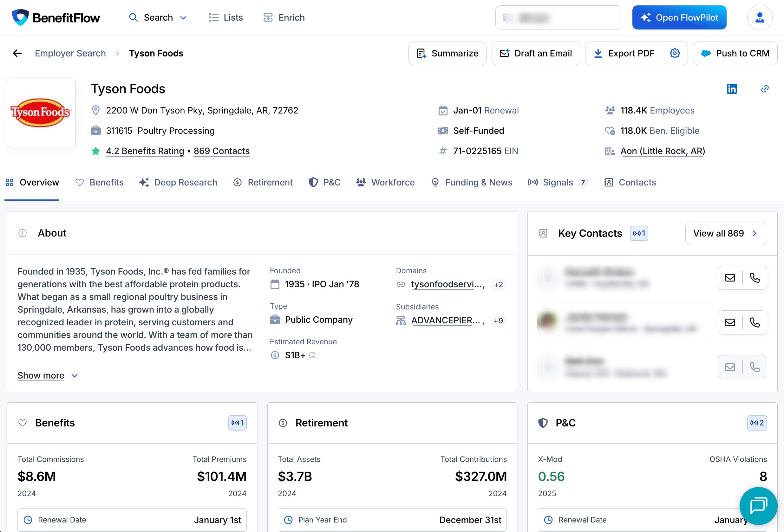Screen dimensions: 784x532
Task: Switch to the Contacts tab
Action: click(630, 182)
